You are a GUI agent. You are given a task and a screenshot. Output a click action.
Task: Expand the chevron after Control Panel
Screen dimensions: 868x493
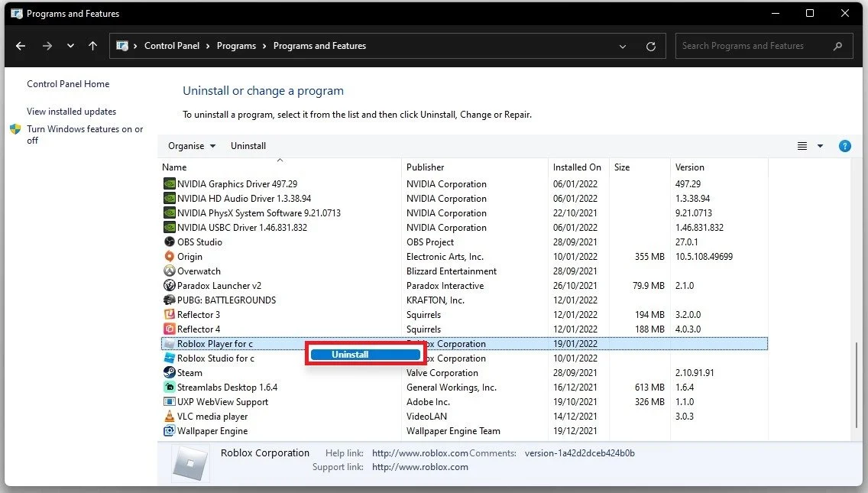pyautogui.click(x=208, y=46)
